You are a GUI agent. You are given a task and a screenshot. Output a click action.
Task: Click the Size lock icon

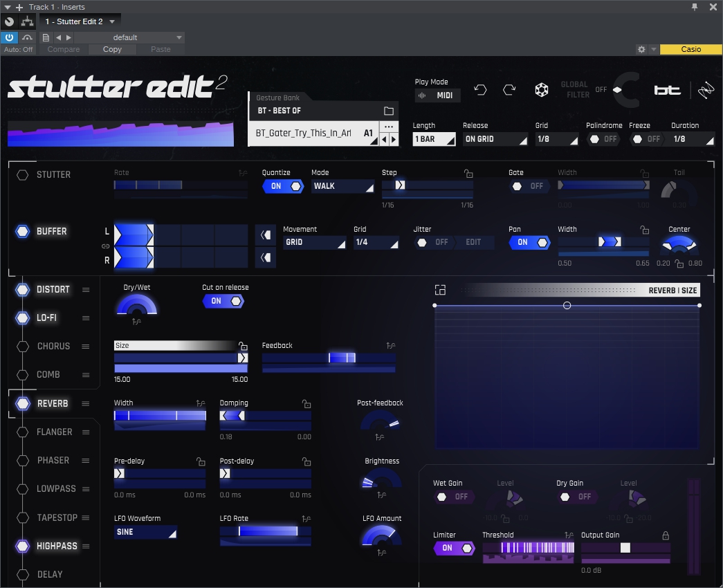pyautogui.click(x=243, y=346)
